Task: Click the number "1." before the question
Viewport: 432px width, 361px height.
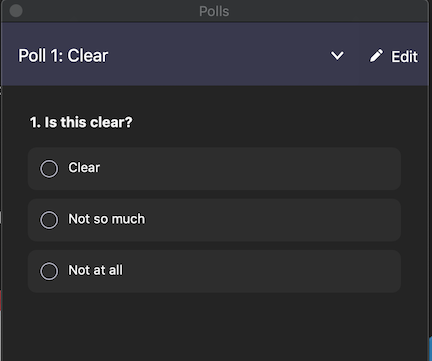Action: pos(35,122)
